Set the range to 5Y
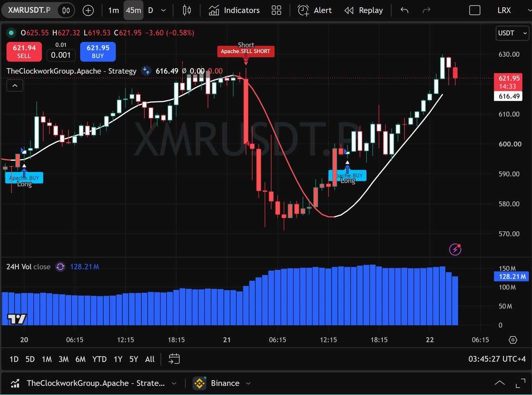The height and width of the screenshot is (395, 532). click(x=133, y=359)
